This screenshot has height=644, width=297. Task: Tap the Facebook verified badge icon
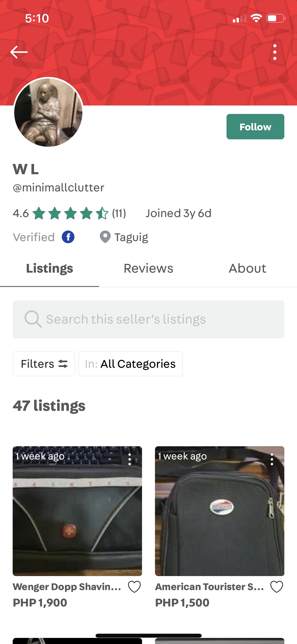[68, 237]
